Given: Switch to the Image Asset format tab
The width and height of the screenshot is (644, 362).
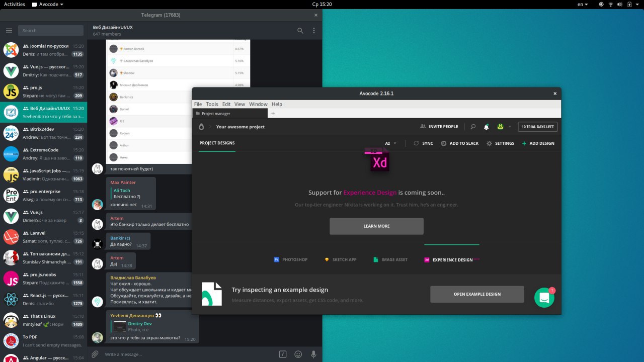Looking at the screenshot, I should tap(390, 260).
